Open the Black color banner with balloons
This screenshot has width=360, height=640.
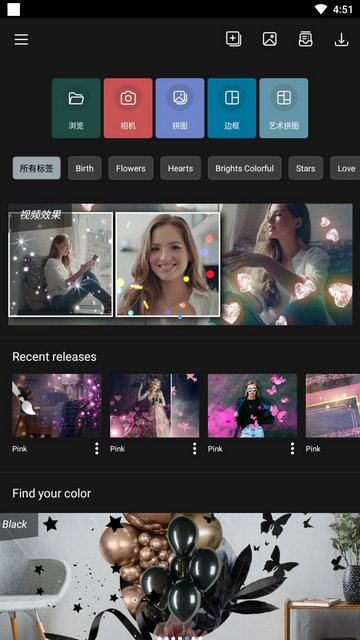(180, 576)
